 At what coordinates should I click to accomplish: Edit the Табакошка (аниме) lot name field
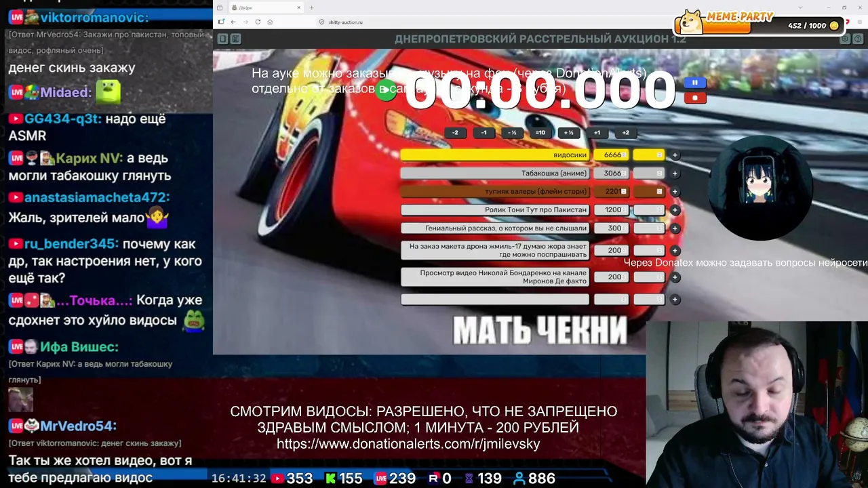[495, 174]
